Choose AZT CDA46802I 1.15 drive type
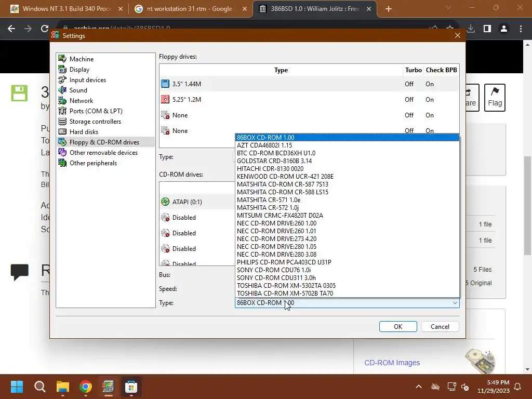Image resolution: width=532 pixels, height=399 pixels. click(x=347, y=145)
